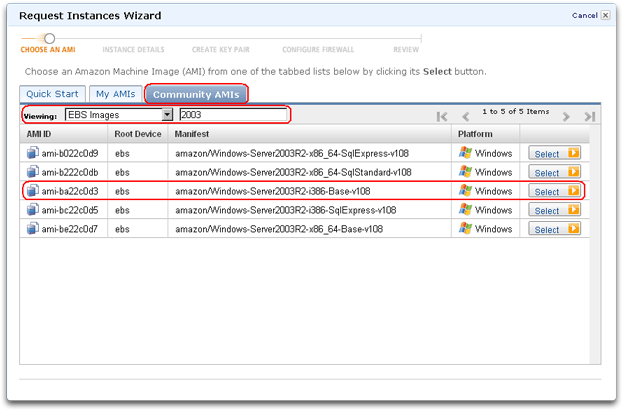The image size is (622, 410).
Task: Click Select for ami-b222c0db
Action: [555, 172]
